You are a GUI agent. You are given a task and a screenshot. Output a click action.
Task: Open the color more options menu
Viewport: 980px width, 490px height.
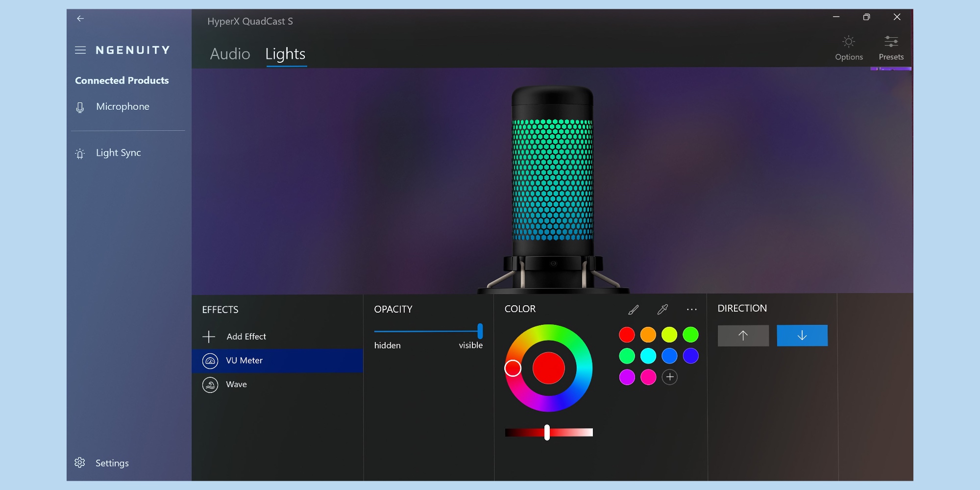coord(692,310)
